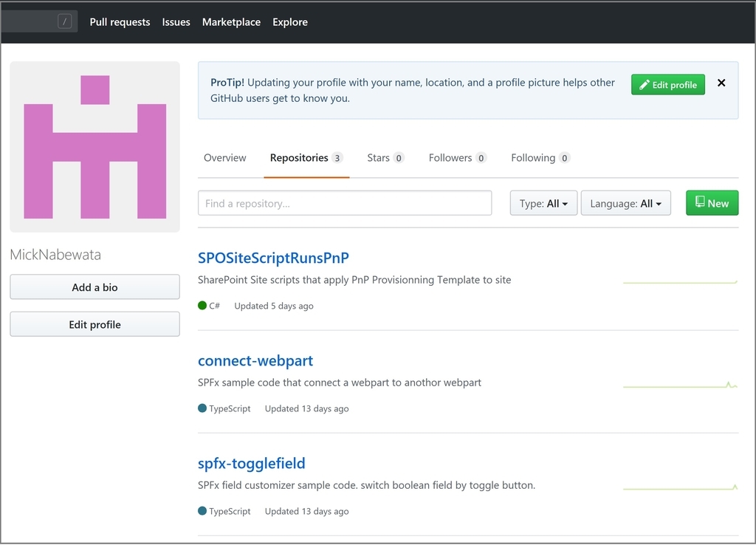Open the spfx-togglefield repository link
Image resolution: width=756 pixels, height=545 pixels.
pyautogui.click(x=252, y=464)
